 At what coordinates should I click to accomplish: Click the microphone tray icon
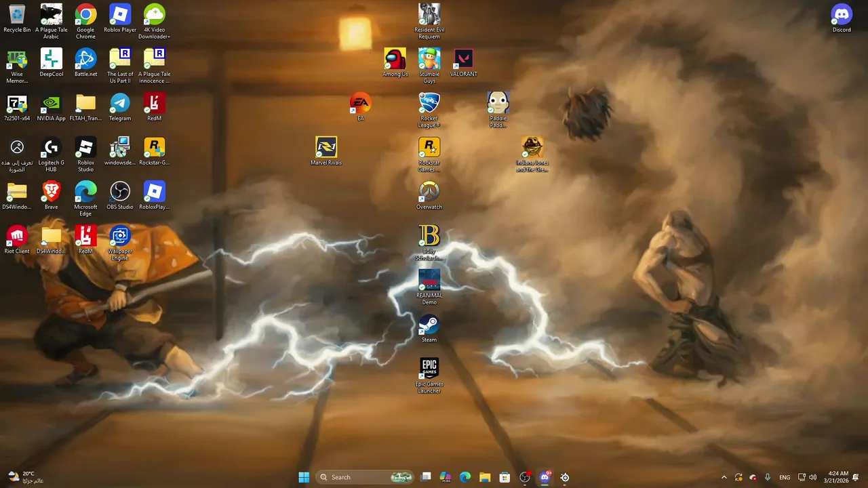[x=768, y=477]
